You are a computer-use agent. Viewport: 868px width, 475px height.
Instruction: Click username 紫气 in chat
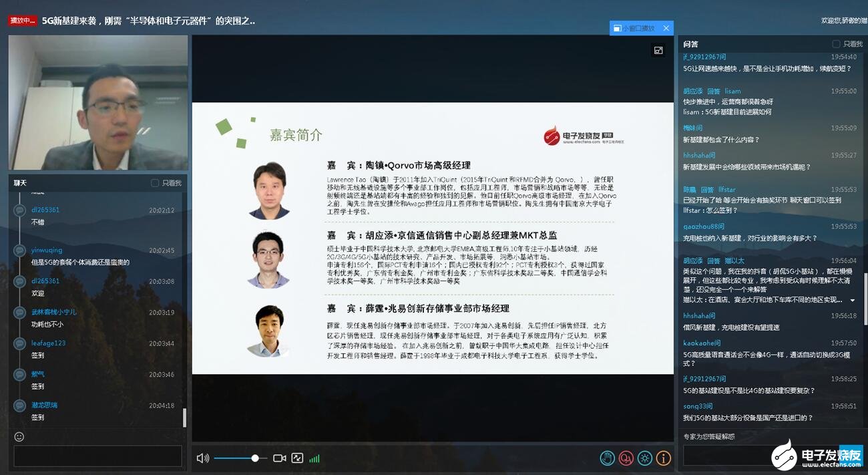pyautogui.click(x=38, y=374)
